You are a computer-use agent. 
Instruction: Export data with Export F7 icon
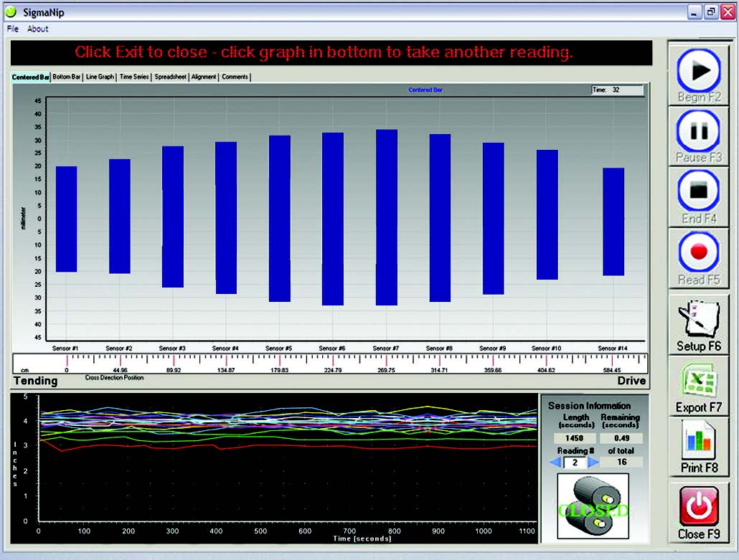[698, 380]
